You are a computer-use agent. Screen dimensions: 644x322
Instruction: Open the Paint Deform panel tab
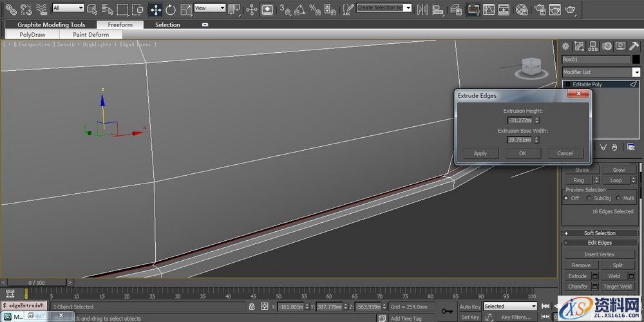coord(91,35)
